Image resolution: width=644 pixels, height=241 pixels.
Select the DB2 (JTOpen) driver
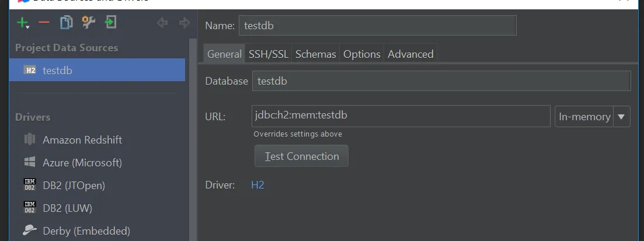74,186
